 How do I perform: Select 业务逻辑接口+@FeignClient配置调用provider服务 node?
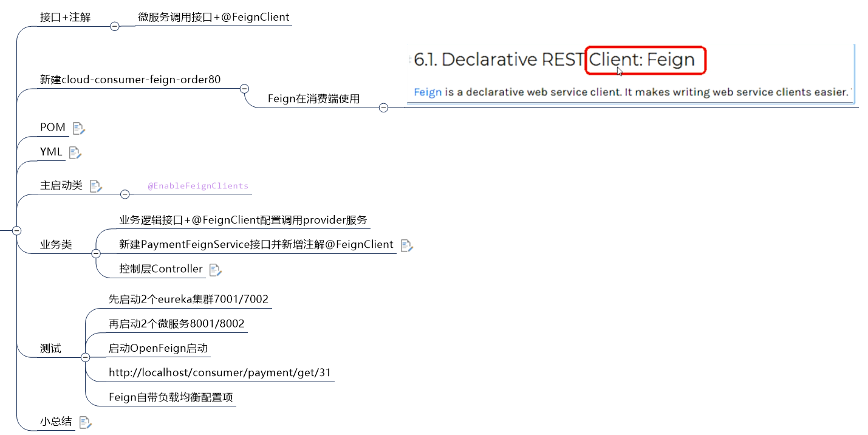tap(243, 220)
